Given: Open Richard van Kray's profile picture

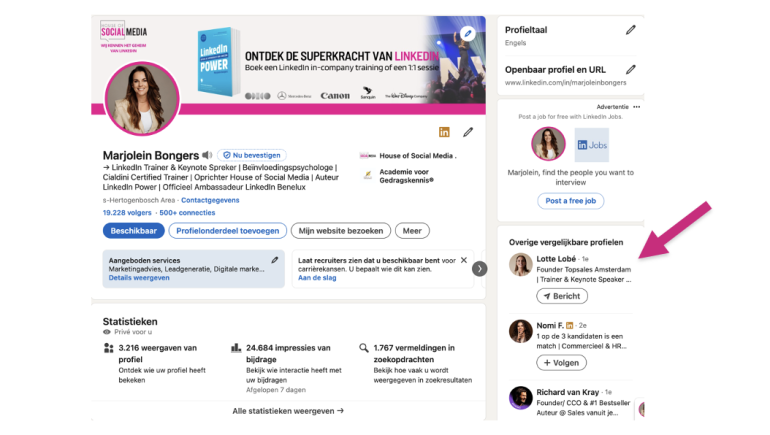Looking at the screenshot, I should pos(521,398).
